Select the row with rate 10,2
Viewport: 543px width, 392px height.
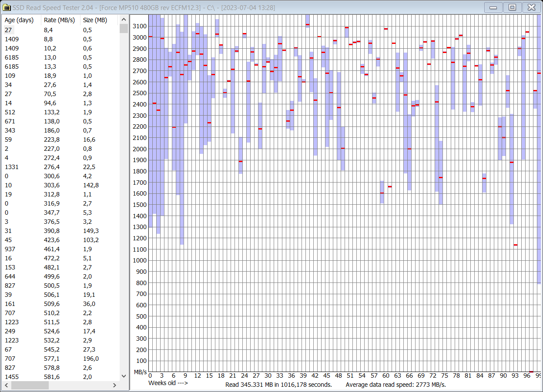60,48
